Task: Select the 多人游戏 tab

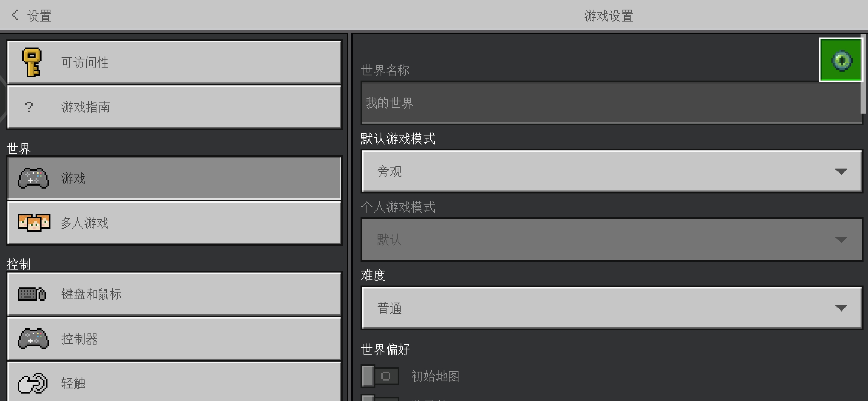Action: [174, 223]
